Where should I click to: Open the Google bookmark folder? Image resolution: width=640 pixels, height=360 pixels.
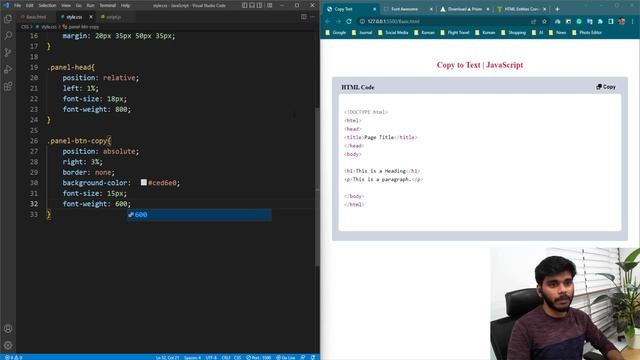click(336, 32)
